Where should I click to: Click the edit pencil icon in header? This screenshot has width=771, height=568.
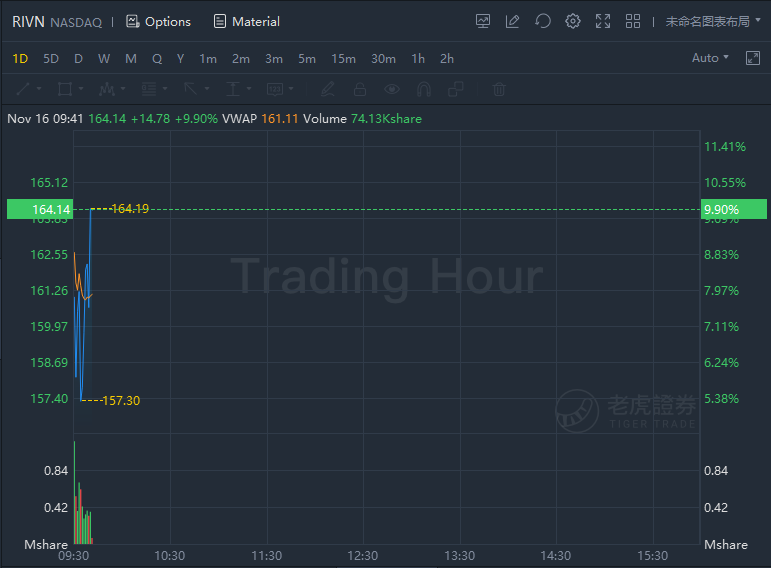512,21
